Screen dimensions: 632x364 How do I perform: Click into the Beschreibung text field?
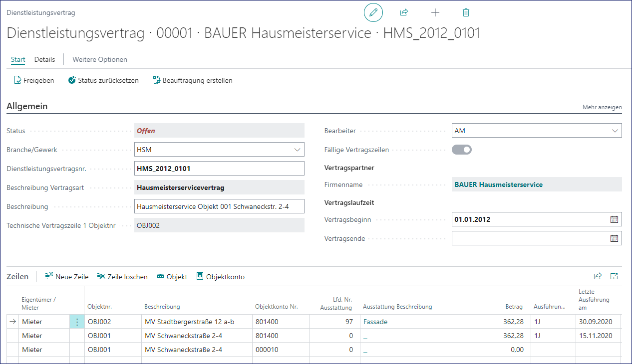[219, 206]
